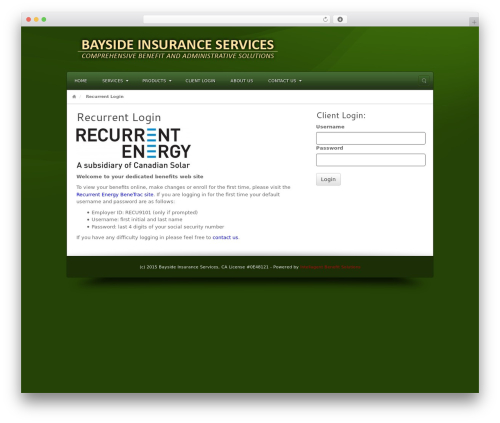Expand the Contact Us dropdown menu
Image resolution: width=500 pixels, height=423 pixels.
tap(285, 81)
